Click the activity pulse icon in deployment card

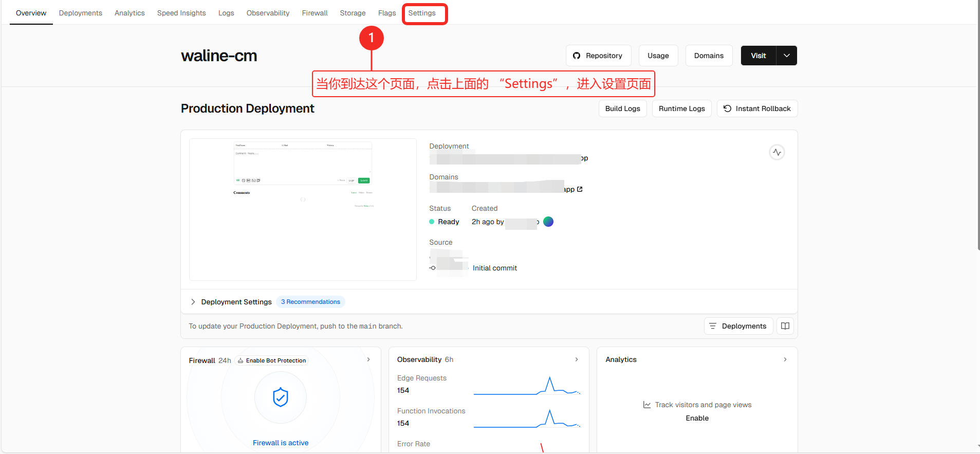[776, 152]
